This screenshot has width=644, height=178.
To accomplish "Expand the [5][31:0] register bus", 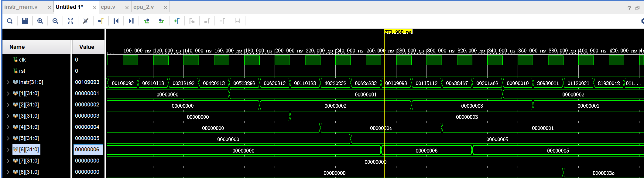I will tap(8, 138).
